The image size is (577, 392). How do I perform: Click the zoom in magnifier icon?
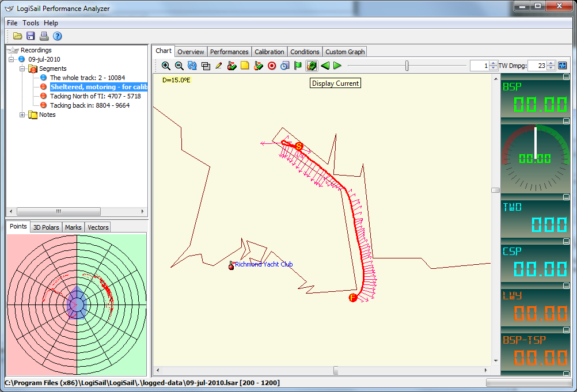[x=166, y=66]
